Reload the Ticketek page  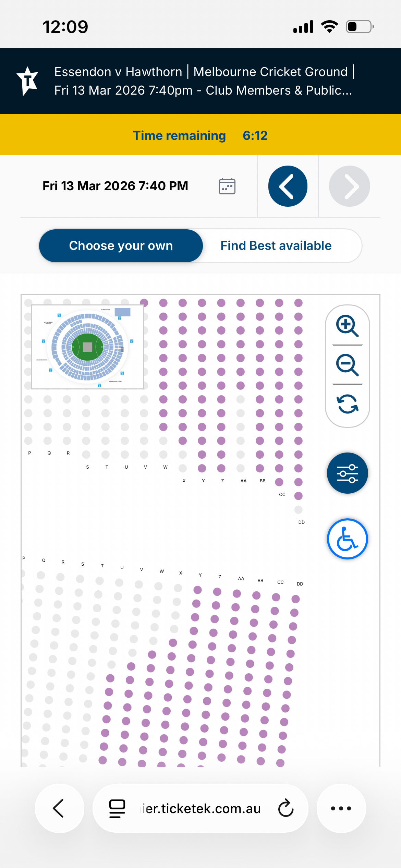[x=286, y=808]
